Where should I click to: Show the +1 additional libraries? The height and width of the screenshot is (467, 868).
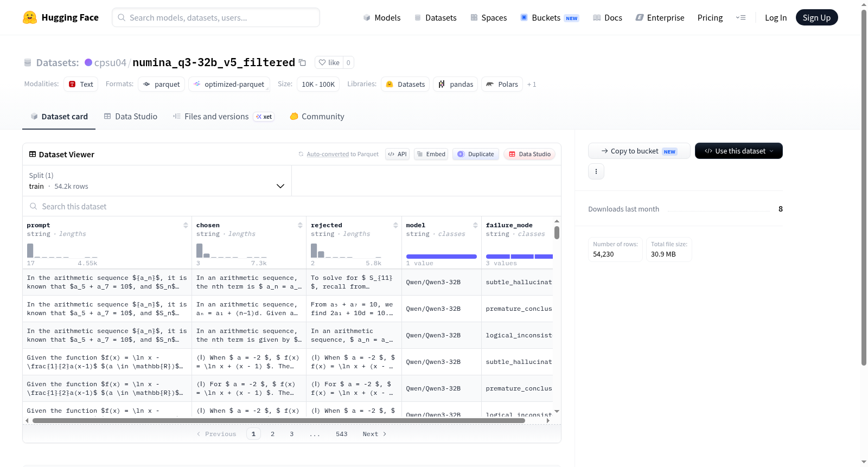pyautogui.click(x=532, y=85)
